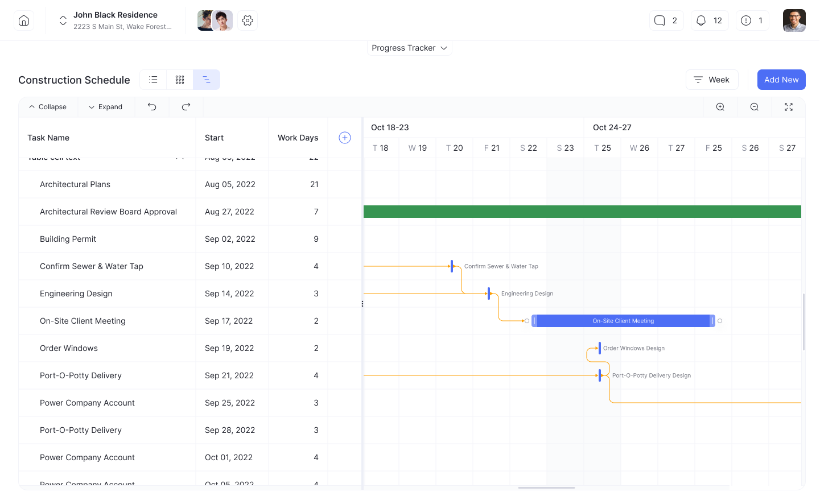The width and height of the screenshot is (820, 504).
Task: Click the Add New button
Action: 781,80
